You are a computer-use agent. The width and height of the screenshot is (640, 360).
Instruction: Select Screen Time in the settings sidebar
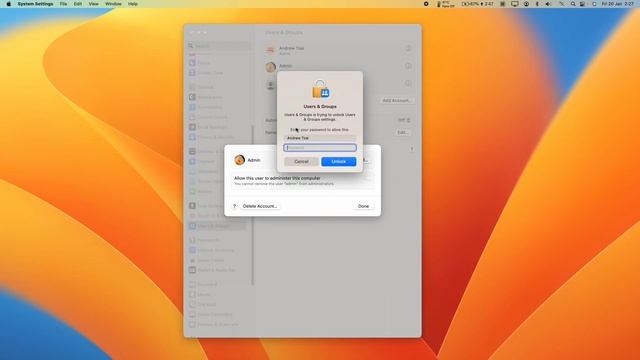(x=206, y=73)
